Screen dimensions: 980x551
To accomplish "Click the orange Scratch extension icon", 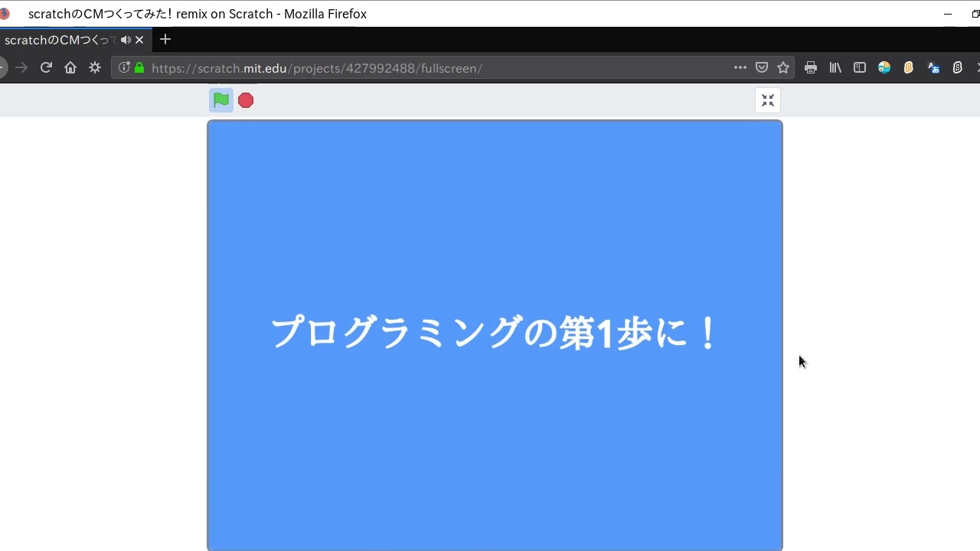I will pyautogui.click(x=909, y=67).
